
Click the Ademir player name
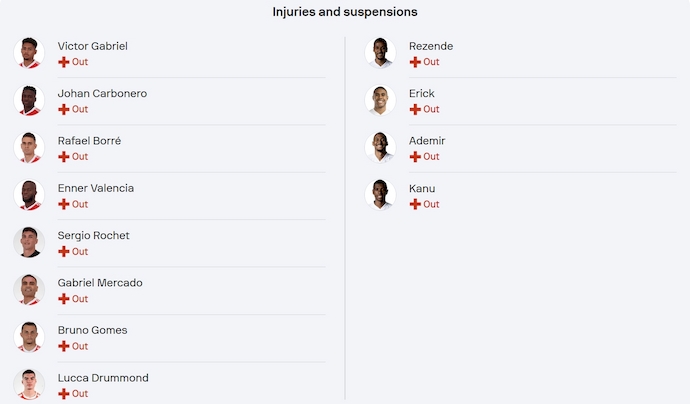(x=427, y=141)
